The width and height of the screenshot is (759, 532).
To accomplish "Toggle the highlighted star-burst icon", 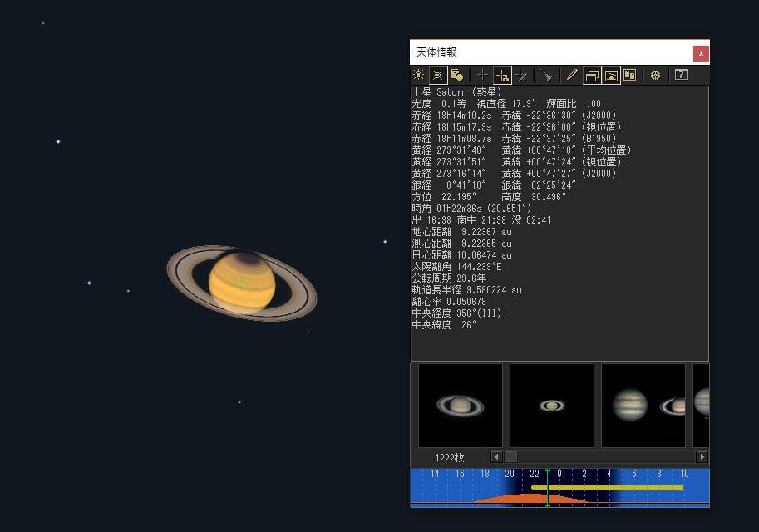I will (x=437, y=75).
